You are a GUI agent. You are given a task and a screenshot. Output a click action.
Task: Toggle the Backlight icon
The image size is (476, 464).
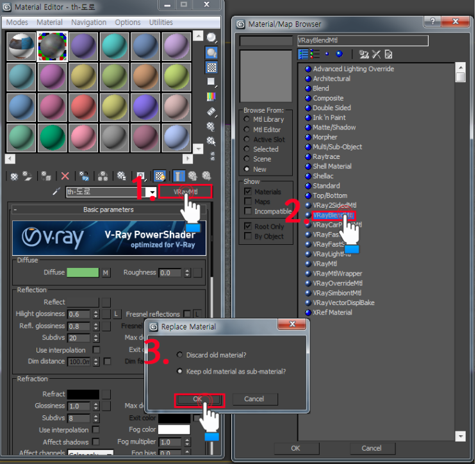click(x=211, y=53)
